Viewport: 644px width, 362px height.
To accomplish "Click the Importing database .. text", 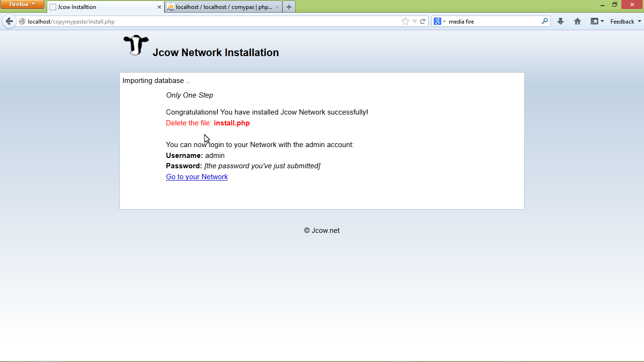I will [x=156, y=81].
